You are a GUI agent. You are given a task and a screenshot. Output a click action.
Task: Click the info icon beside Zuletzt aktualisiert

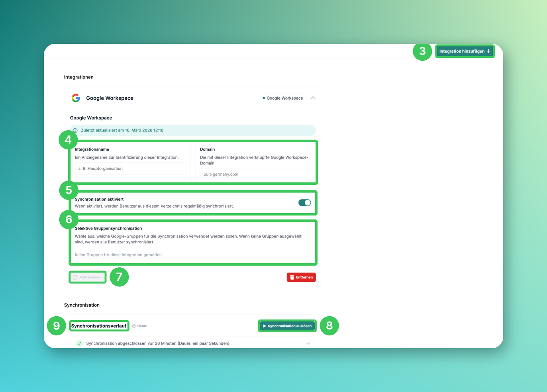pos(75,130)
